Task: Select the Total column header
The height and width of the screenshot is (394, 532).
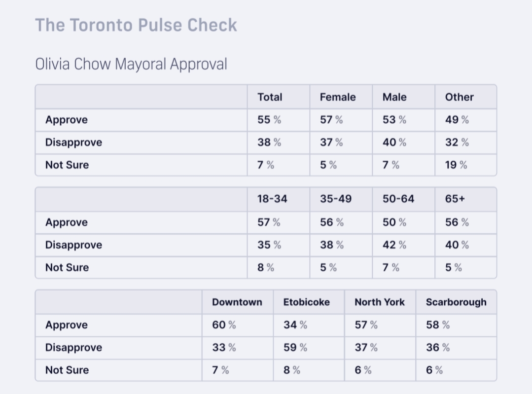Action: pos(270,97)
